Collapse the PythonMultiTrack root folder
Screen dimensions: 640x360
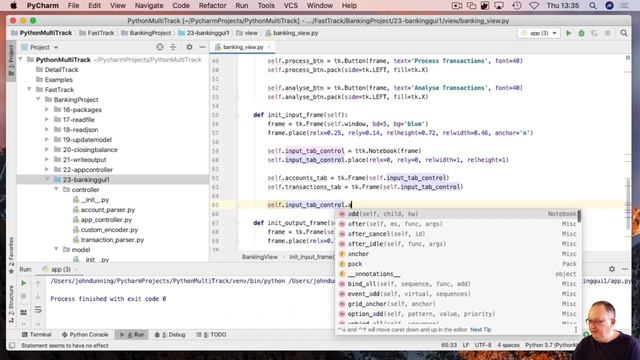point(20,60)
